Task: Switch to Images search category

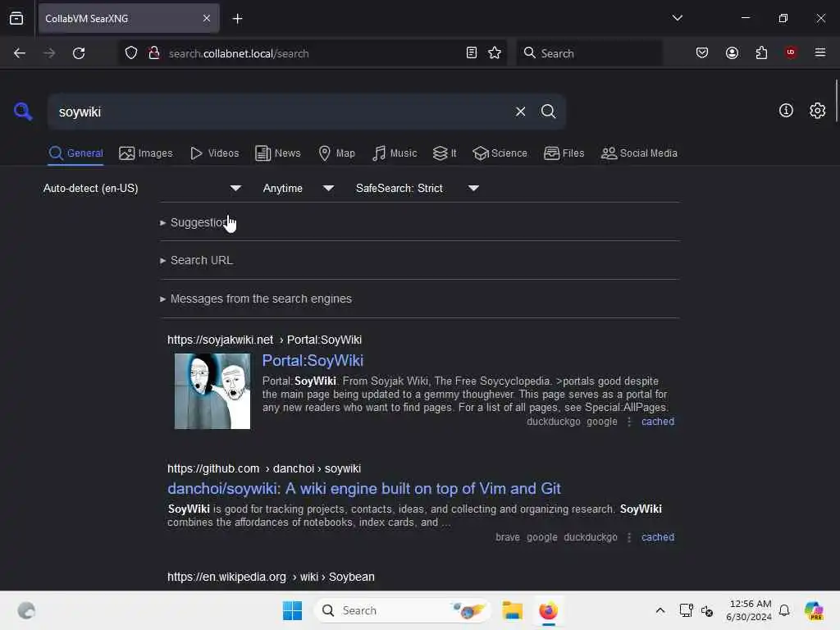Action: click(146, 153)
